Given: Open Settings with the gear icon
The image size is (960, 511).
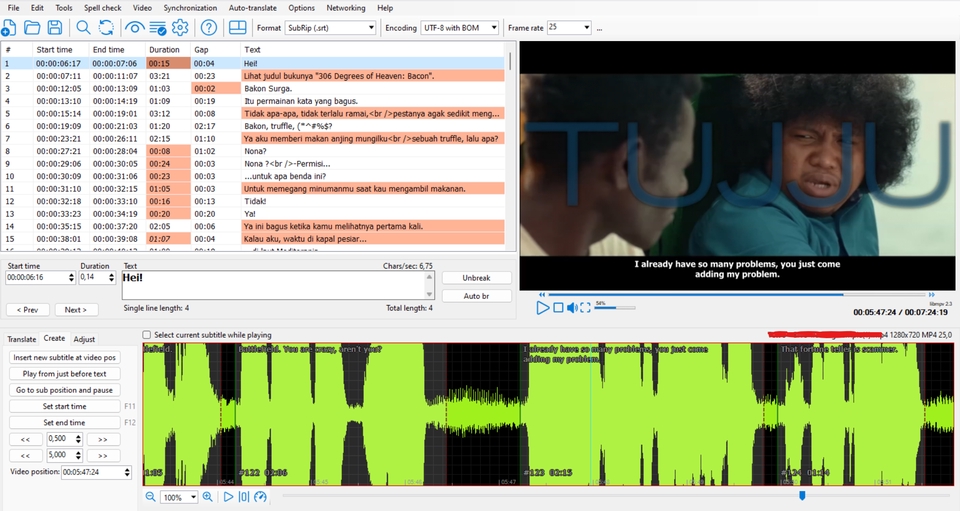Looking at the screenshot, I should (x=180, y=28).
